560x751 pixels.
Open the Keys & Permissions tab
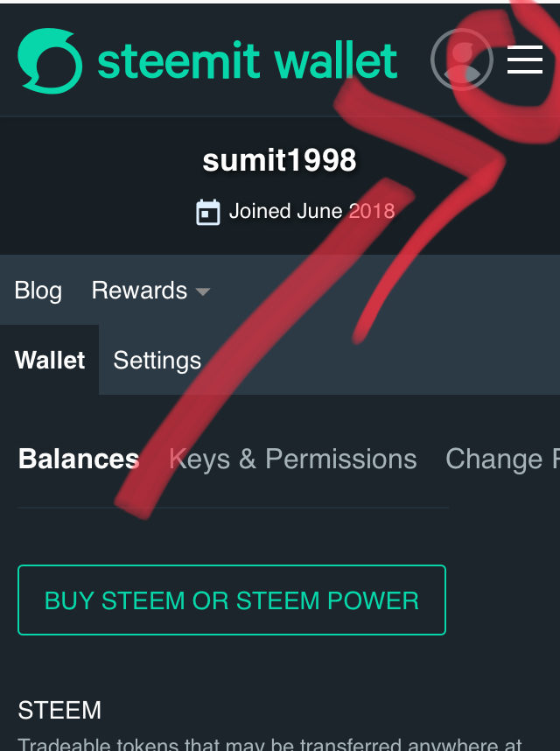coord(293,460)
